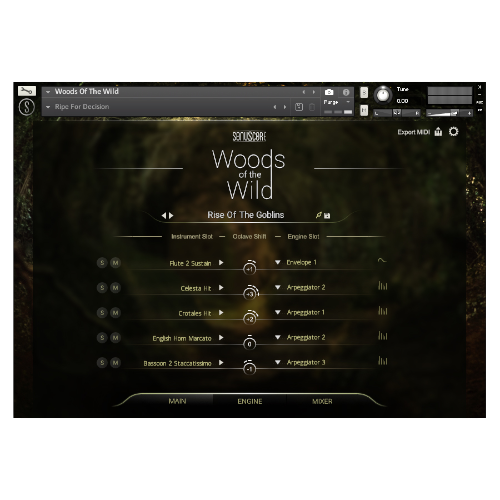The height and width of the screenshot is (500, 500).
Task: Switch to the MIXER tab
Action: [322, 401]
